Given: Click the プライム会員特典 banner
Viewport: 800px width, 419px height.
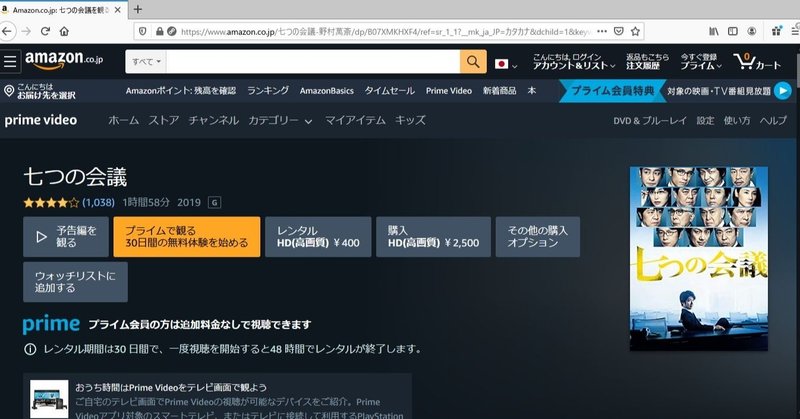Looking at the screenshot, I should (612, 91).
